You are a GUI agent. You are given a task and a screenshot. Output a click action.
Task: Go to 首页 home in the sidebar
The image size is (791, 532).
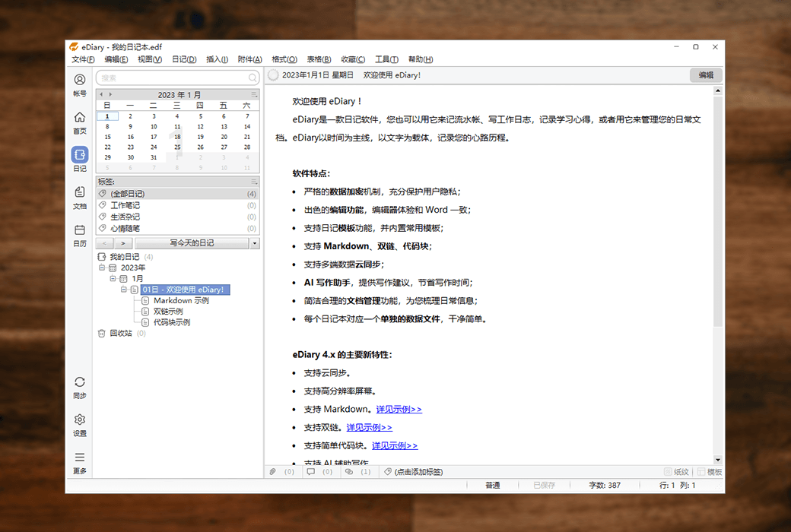coord(80,118)
